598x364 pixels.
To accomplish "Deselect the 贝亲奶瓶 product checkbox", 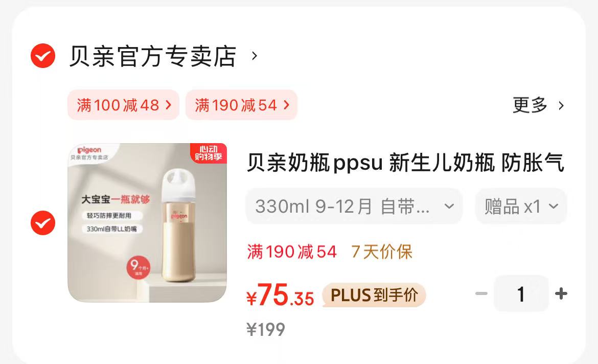I will click(43, 223).
